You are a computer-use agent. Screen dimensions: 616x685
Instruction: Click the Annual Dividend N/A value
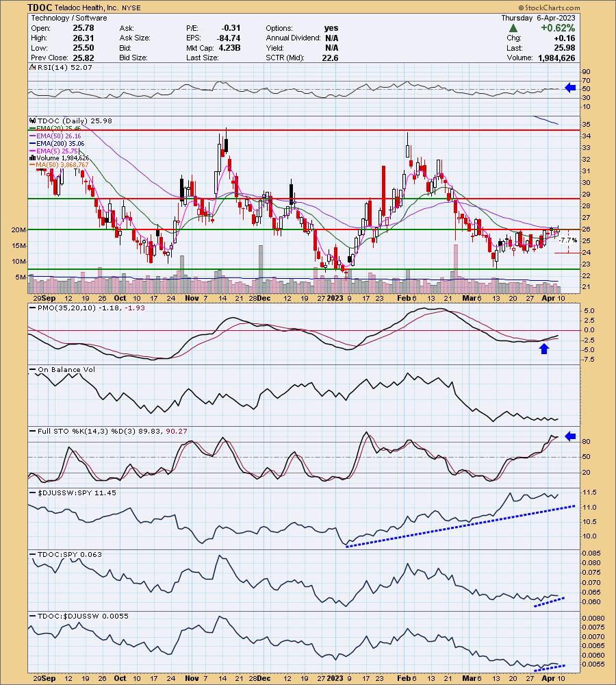(x=332, y=38)
